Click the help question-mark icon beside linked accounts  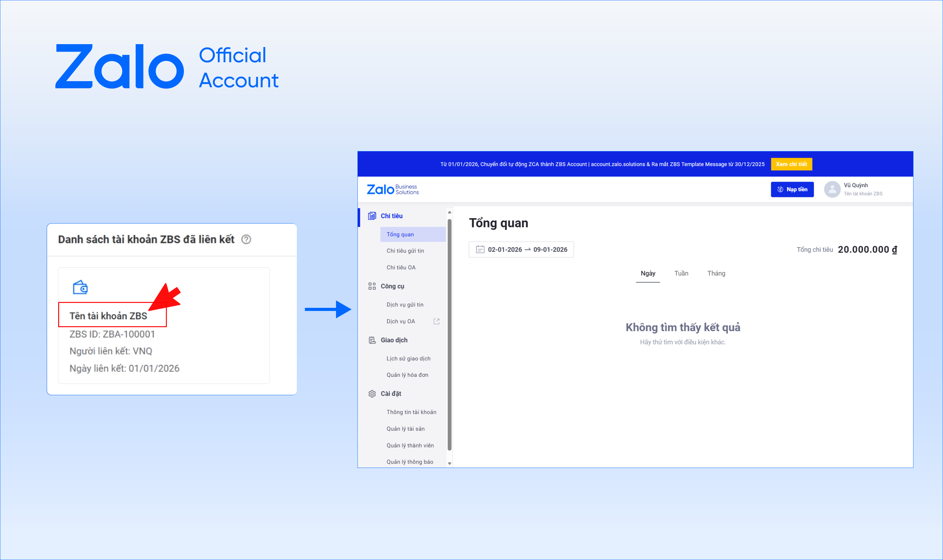tap(246, 239)
